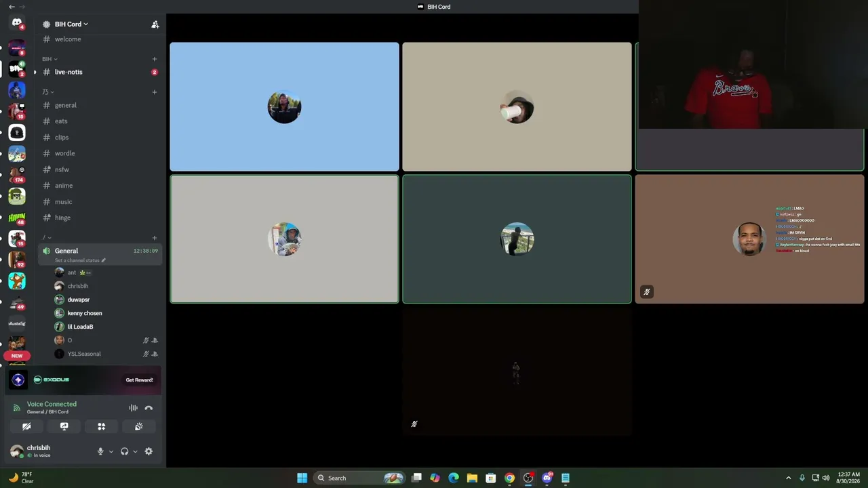Open the live-notis channel

coord(100,72)
